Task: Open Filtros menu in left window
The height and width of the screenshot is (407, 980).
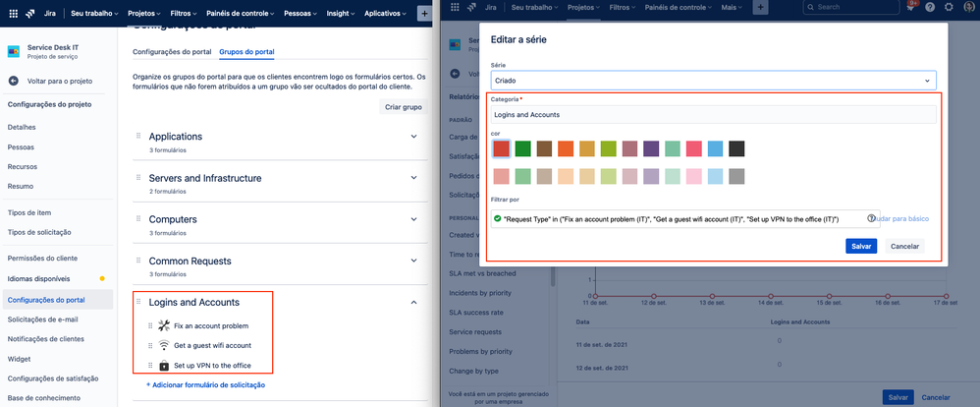Action: (184, 13)
